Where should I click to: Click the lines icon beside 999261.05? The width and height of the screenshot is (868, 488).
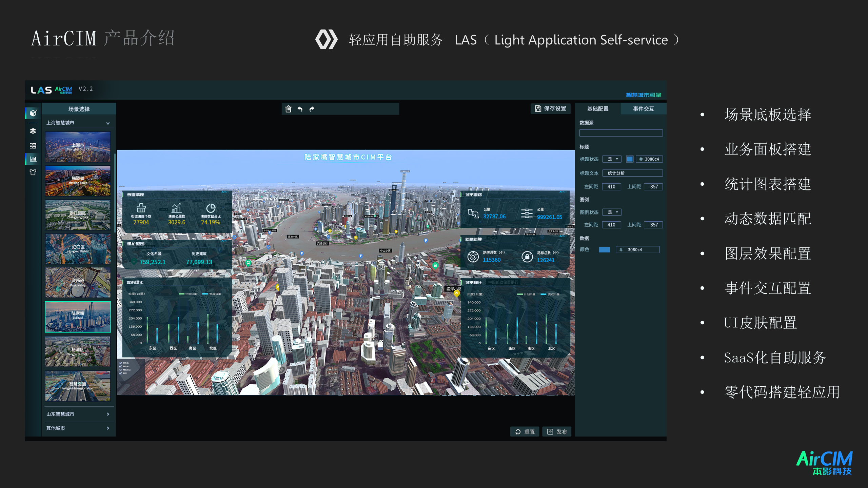pos(527,213)
